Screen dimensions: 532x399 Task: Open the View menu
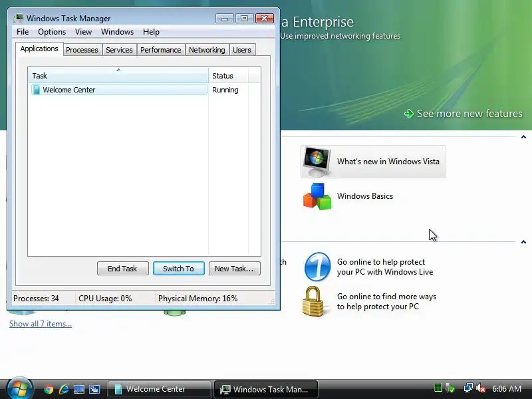pos(83,32)
